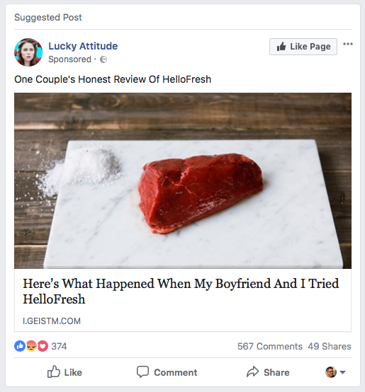Click the Sponsored label

click(70, 59)
